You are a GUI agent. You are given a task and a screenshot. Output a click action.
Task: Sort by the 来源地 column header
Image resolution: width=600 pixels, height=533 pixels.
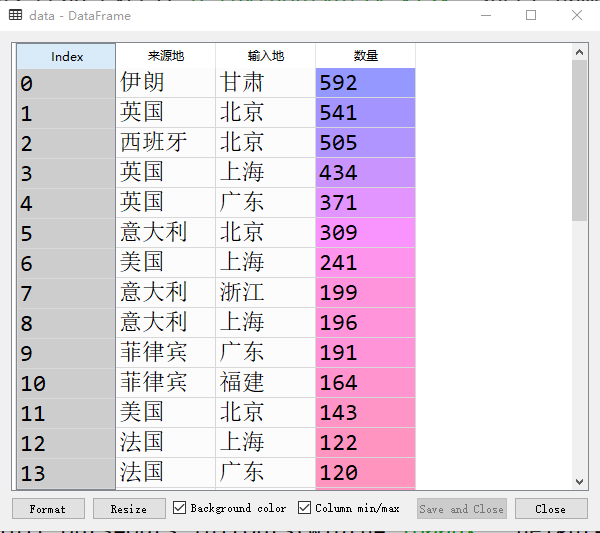coord(166,56)
